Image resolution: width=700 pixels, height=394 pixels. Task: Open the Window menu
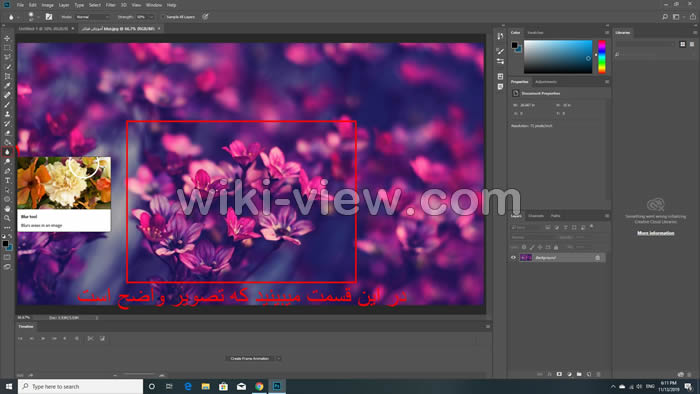154,5
